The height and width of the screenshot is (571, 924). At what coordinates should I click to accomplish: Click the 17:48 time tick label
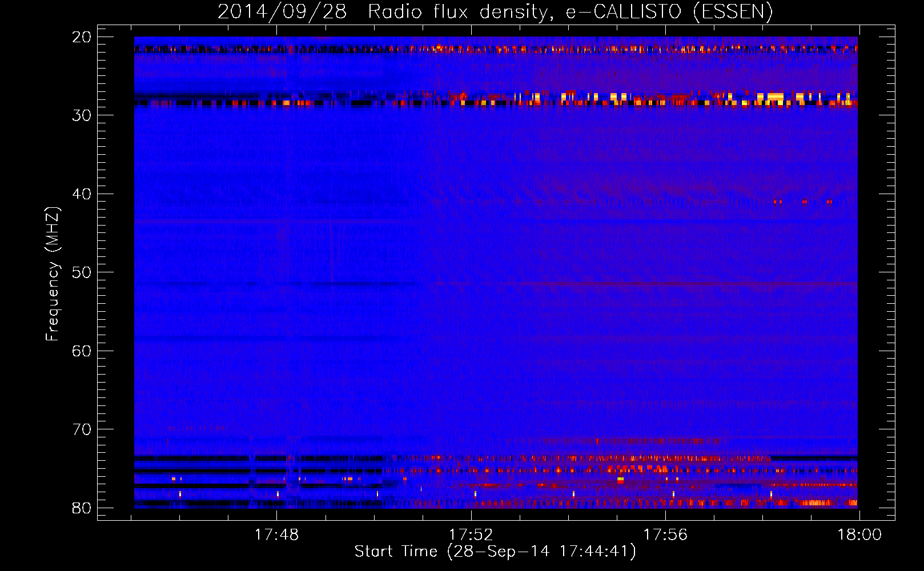coord(276,535)
